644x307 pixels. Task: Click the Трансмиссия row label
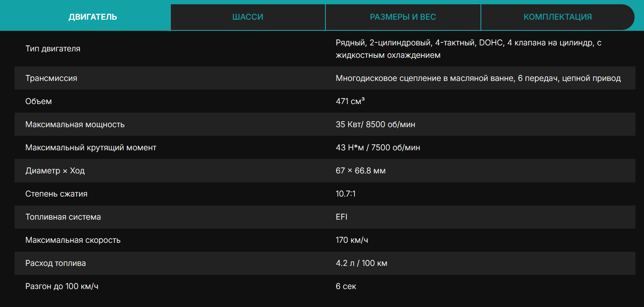[51, 78]
